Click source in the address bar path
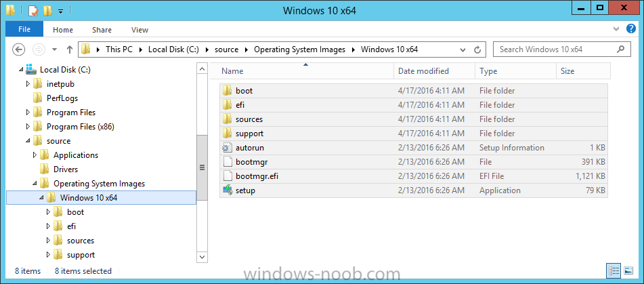 tap(226, 49)
